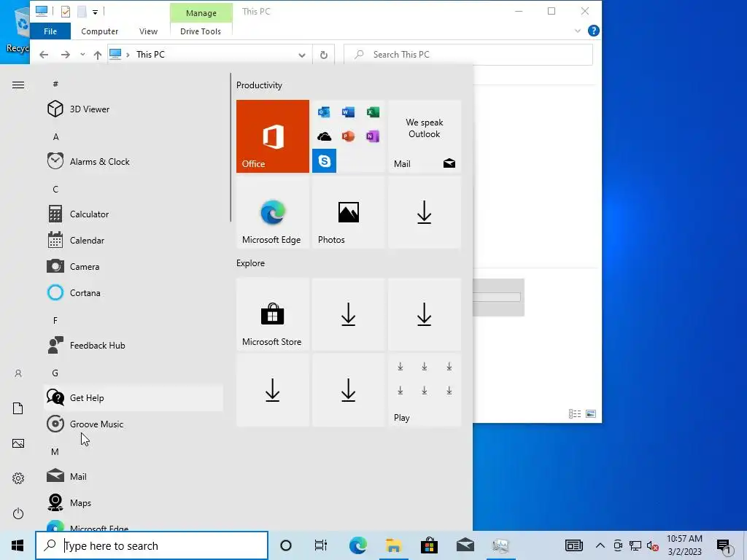Open the Microsoft Store tile
Viewport: 747px width, 560px height.
click(x=273, y=314)
